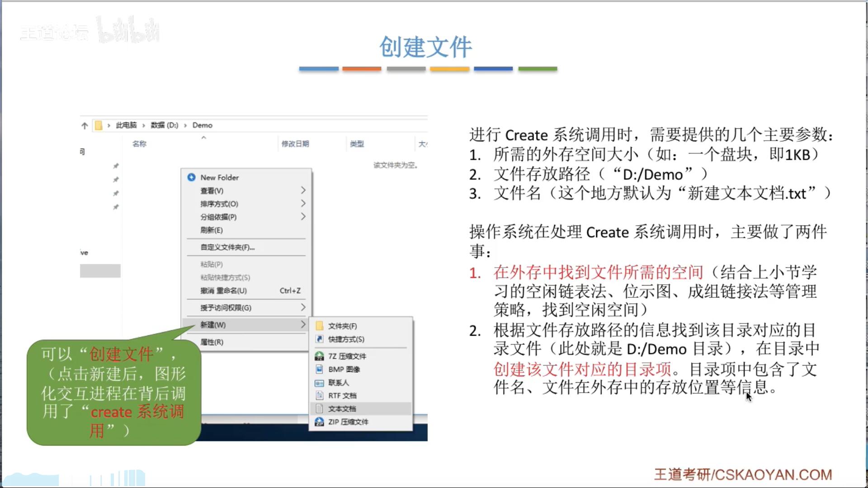Screen dimensions: 868x488
Task: Click the 类型 column header
Action: [357, 144]
